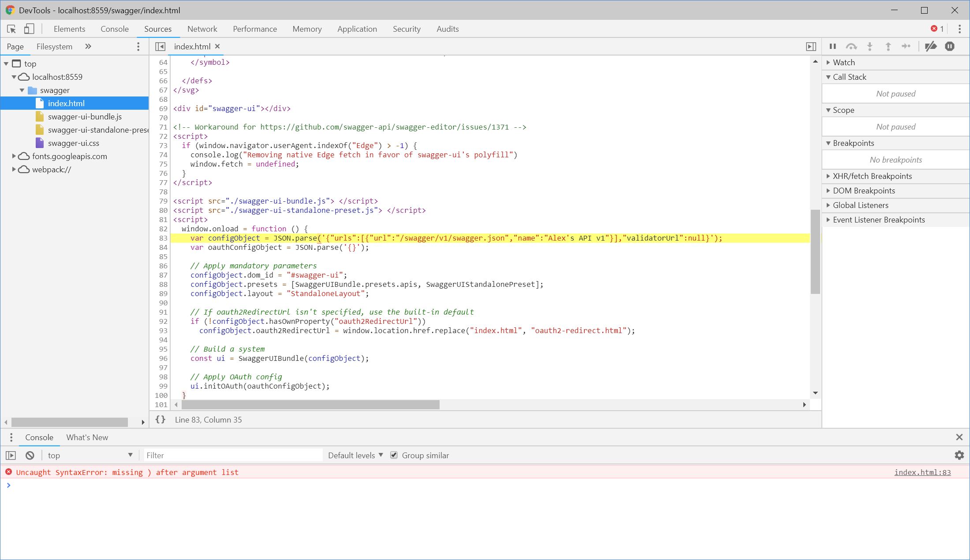The width and height of the screenshot is (970, 560).
Task: Toggle pause on exceptions
Action: (950, 46)
